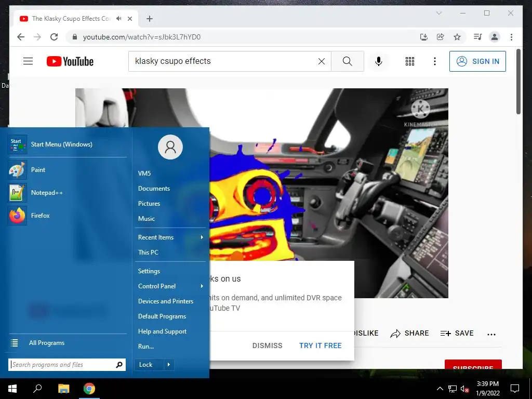Viewport: 532px width, 399px height.
Task: Open Chrome's three-dot menu
Action: click(511, 37)
